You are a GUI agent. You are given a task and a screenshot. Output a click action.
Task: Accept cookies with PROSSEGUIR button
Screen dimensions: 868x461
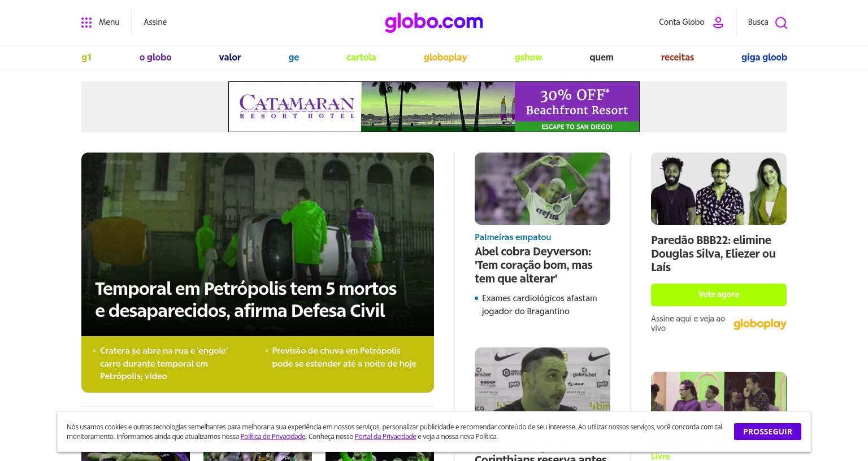tap(767, 432)
